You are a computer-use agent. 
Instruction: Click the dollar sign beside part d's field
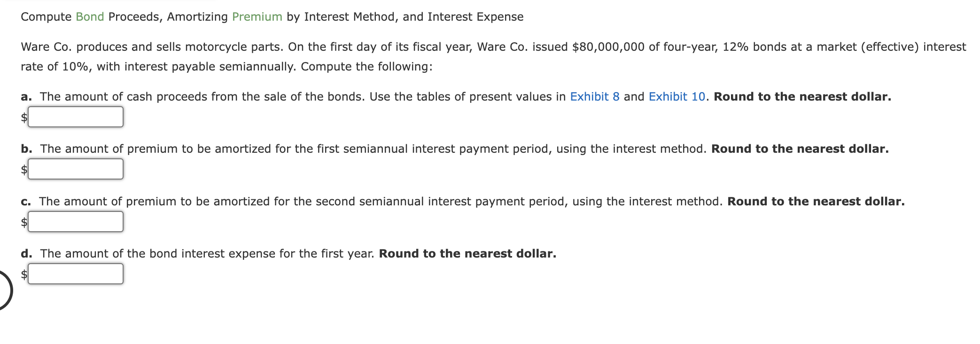click(x=23, y=273)
